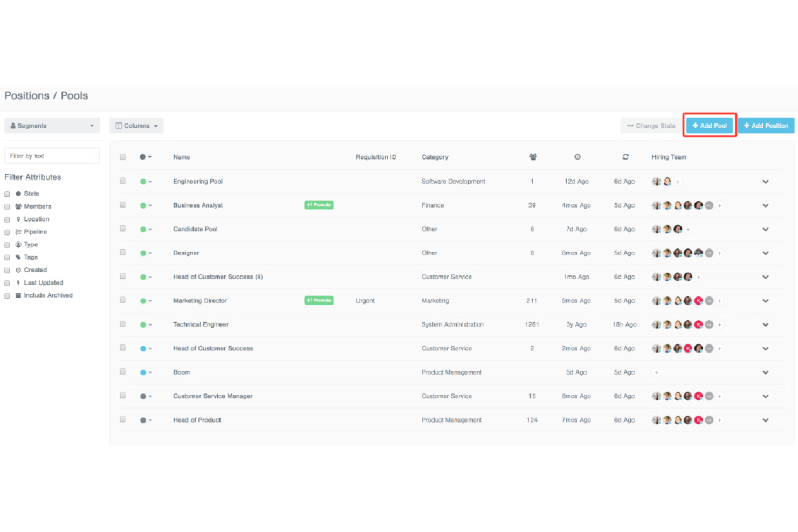Expand Head of Product row chevron
Viewport: 798px width, 532px height.
pyautogui.click(x=766, y=420)
